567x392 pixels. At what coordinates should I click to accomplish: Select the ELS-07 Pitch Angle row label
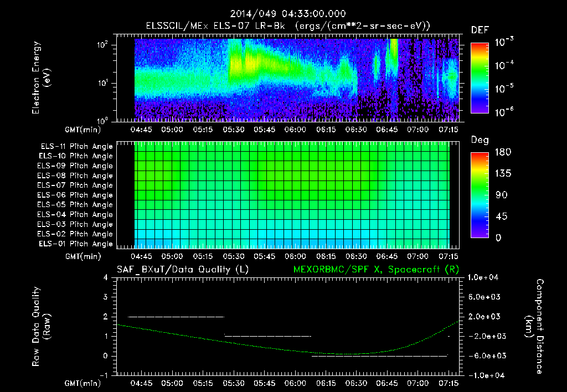click(75, 185)
